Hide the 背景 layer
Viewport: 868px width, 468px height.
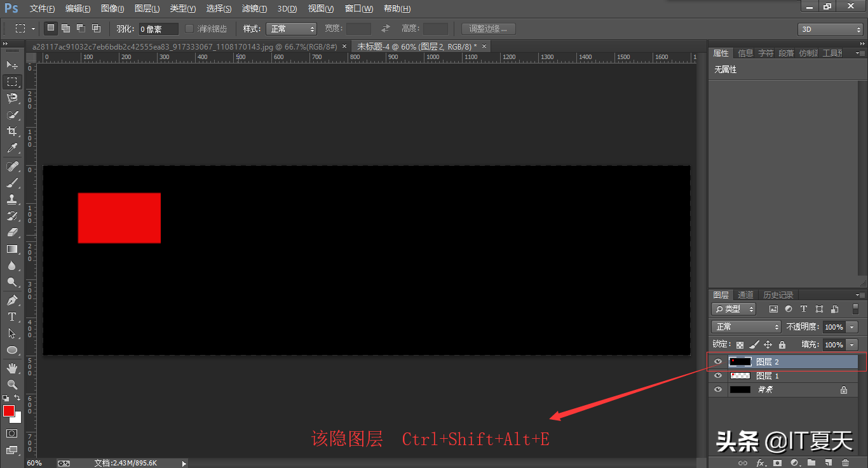point(718,390)
